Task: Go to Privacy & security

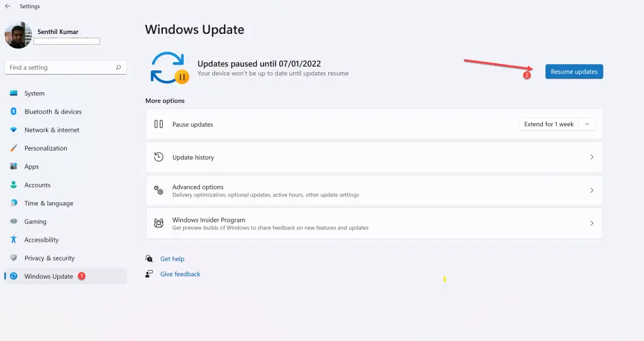Action: click(65, 258)
